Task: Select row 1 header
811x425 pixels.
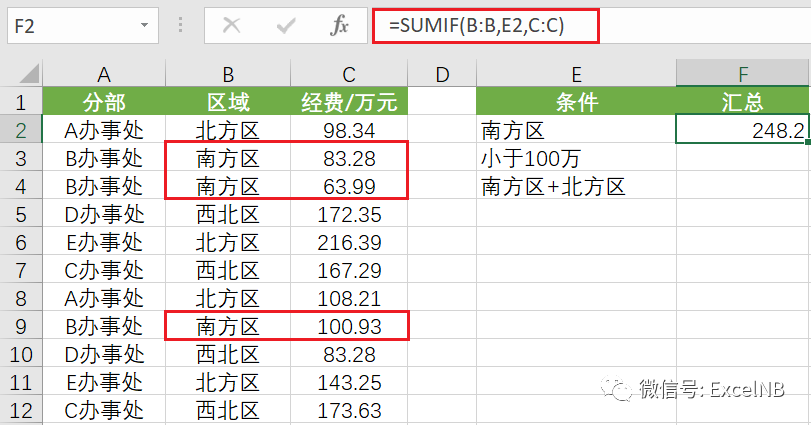Action: pos(21,101)
